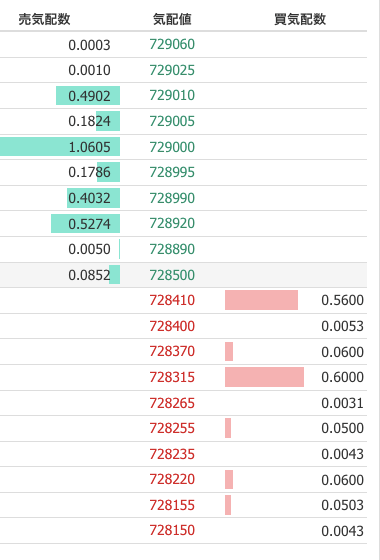Click buy quantity 0.0043 at 728150

pyautogui.click(x=342, y=531)
